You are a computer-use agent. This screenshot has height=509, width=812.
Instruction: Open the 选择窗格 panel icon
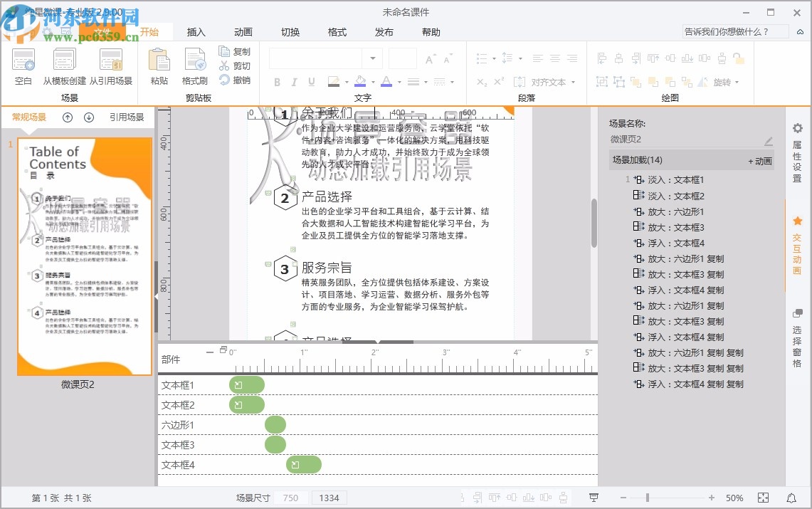click(798, 314)
